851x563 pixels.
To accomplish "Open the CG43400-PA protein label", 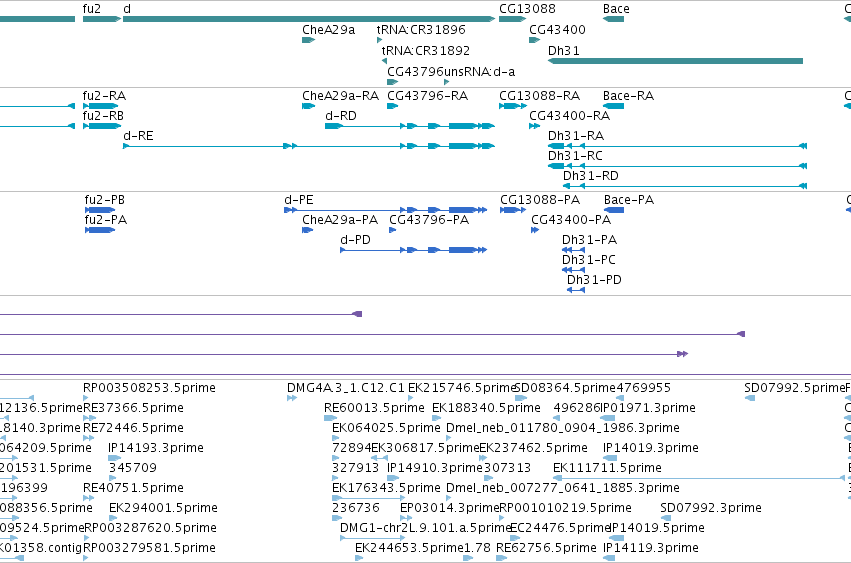I will pyautogui.click(x=571, y=220).
